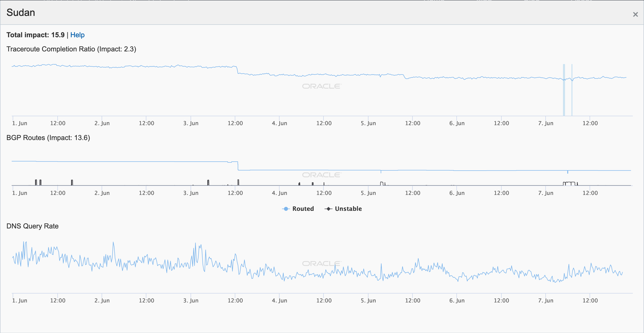Screen dimensions: 644x333
Task: Click the 4. Jun label on the Traceroute axis
Action: tap(280, 123)
